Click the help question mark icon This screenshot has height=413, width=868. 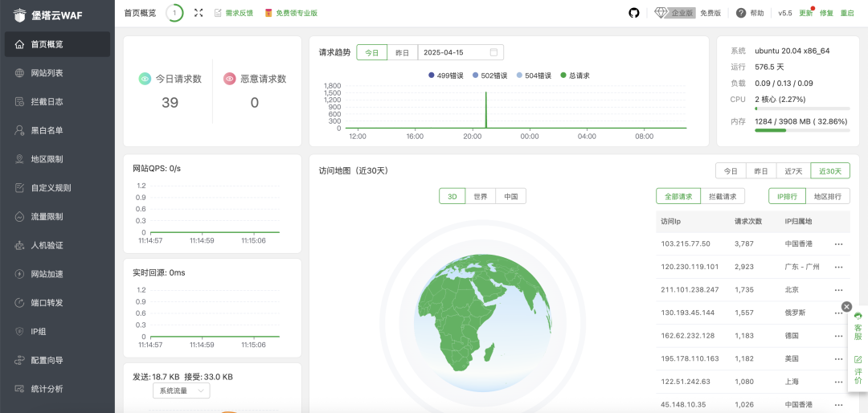[x=741, y=13]
